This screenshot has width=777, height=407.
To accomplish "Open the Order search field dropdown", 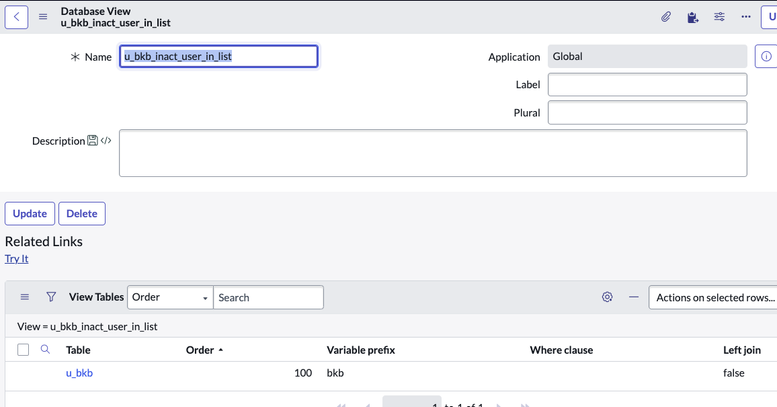I will tap(170, 297).
